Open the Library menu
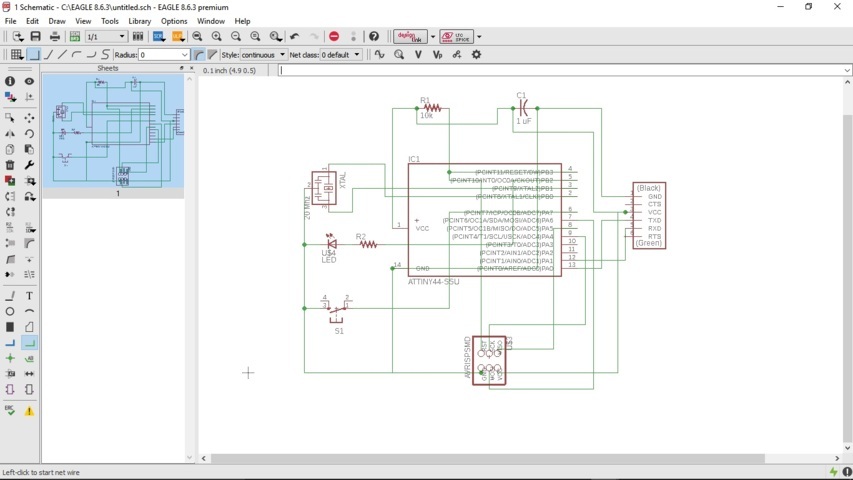The image size is (853, 480). (x=139, y=21)
